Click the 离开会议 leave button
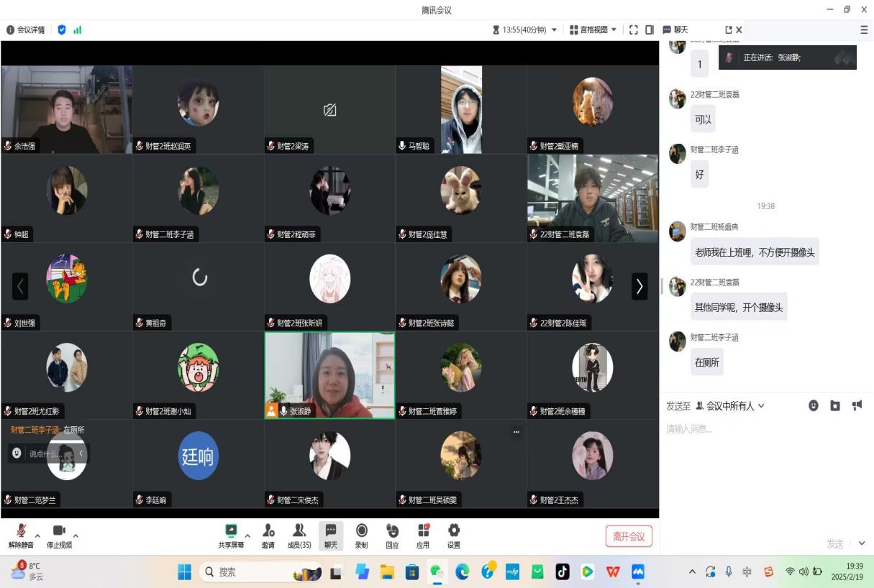 coord(629,536)
